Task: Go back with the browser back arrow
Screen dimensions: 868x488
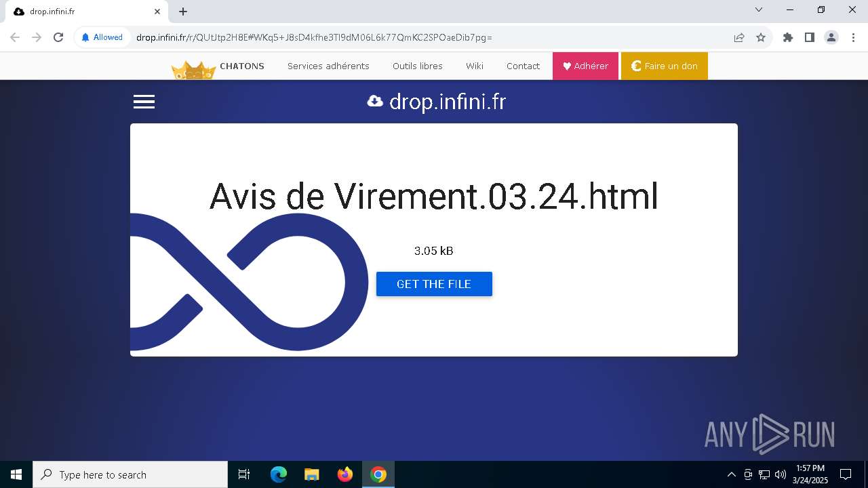Action: tap(15, 37)
